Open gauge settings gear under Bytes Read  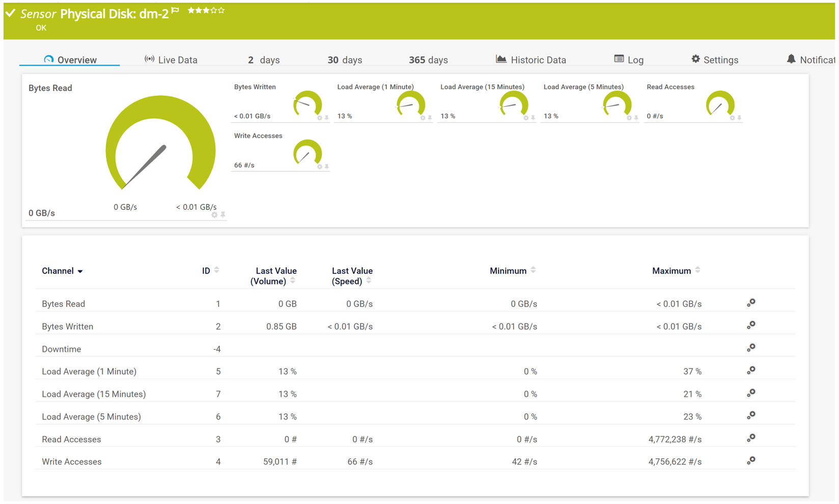pyautogui.click(x=214, y=215)
